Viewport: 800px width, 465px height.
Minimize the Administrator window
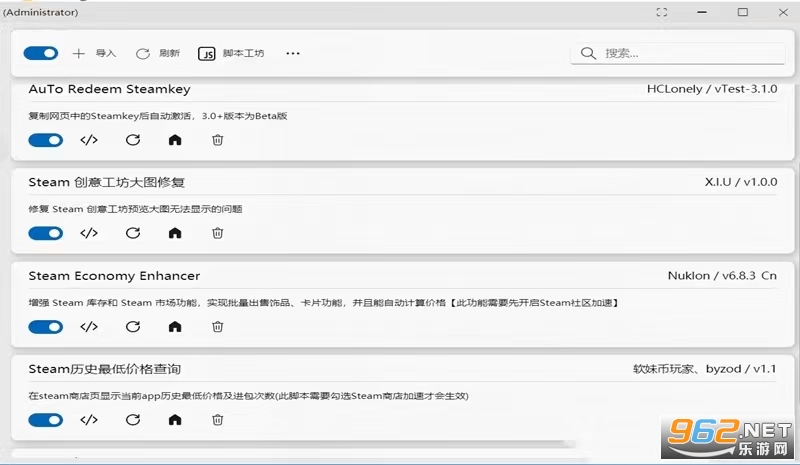702,12
